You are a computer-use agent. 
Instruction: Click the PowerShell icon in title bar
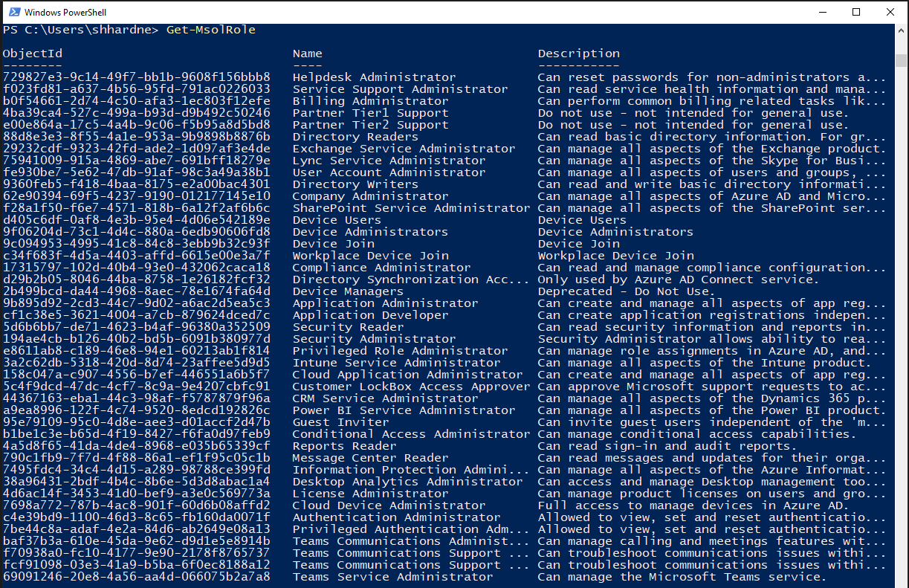click(12, 12)
